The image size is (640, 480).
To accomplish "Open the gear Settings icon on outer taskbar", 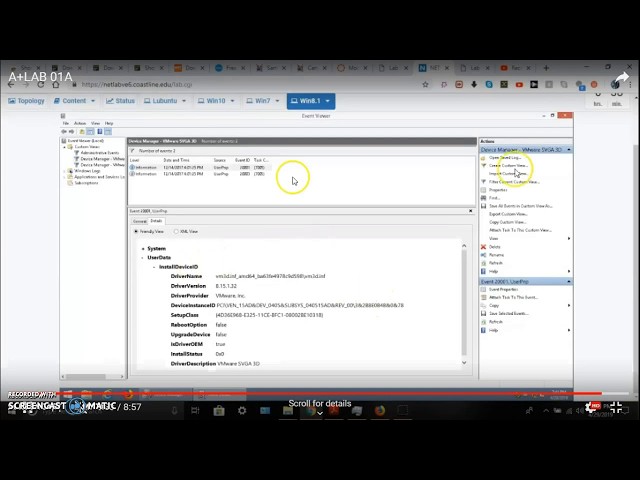I will click(242, 411).
